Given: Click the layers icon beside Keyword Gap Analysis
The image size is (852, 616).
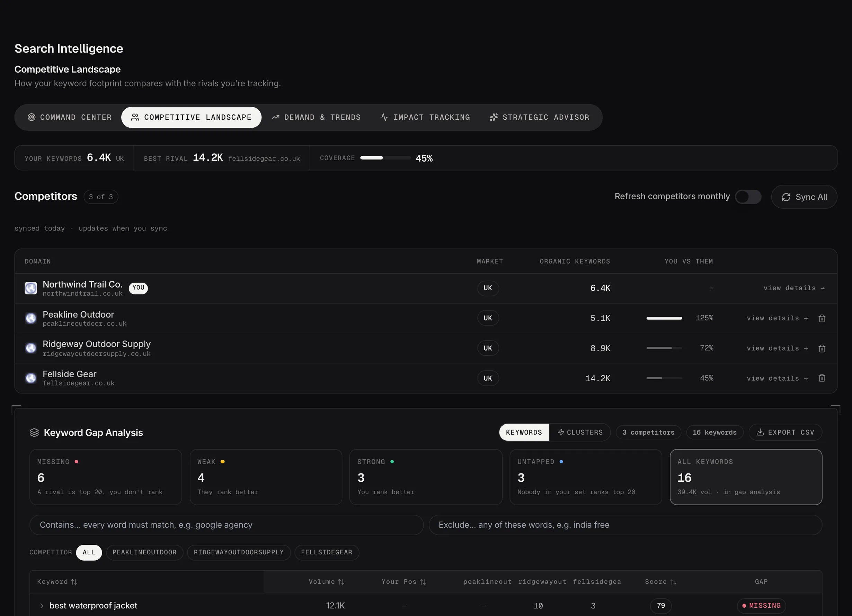Looking at the screenshot, I should 34,433.
